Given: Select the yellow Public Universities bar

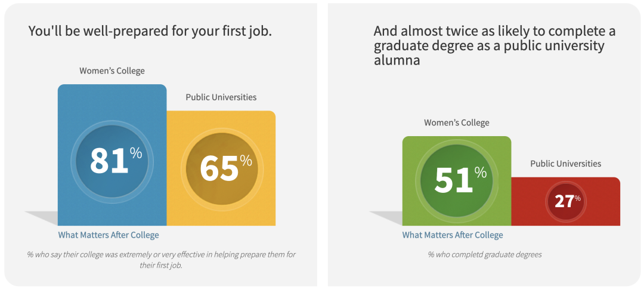Looking at the screenshot, I should coord(221,168).
